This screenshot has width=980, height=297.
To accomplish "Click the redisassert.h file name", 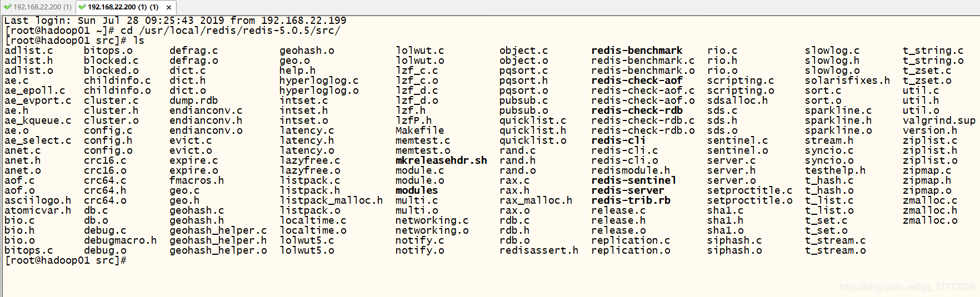I will [x=539, y=250].
